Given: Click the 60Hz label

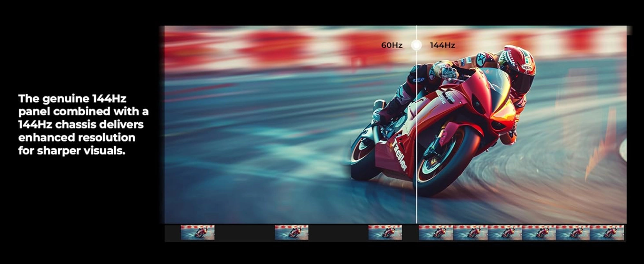Looking at the screenshot, I should point(392,45).
